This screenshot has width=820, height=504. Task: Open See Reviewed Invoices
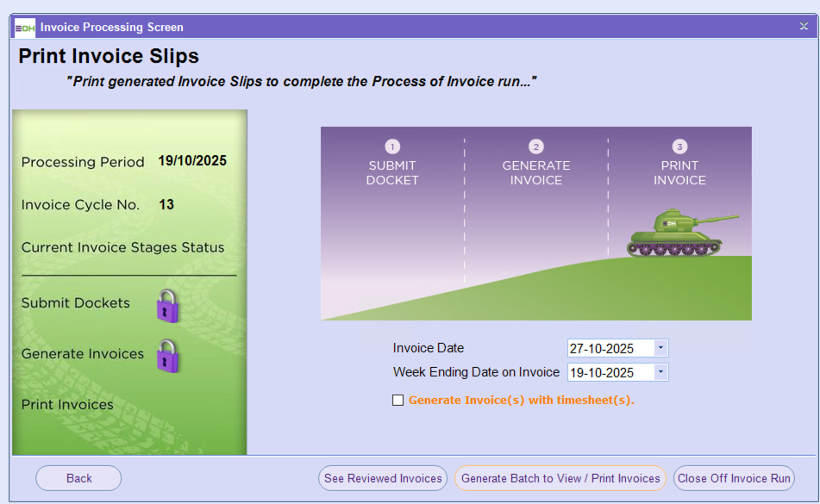[x=383, y=478]
